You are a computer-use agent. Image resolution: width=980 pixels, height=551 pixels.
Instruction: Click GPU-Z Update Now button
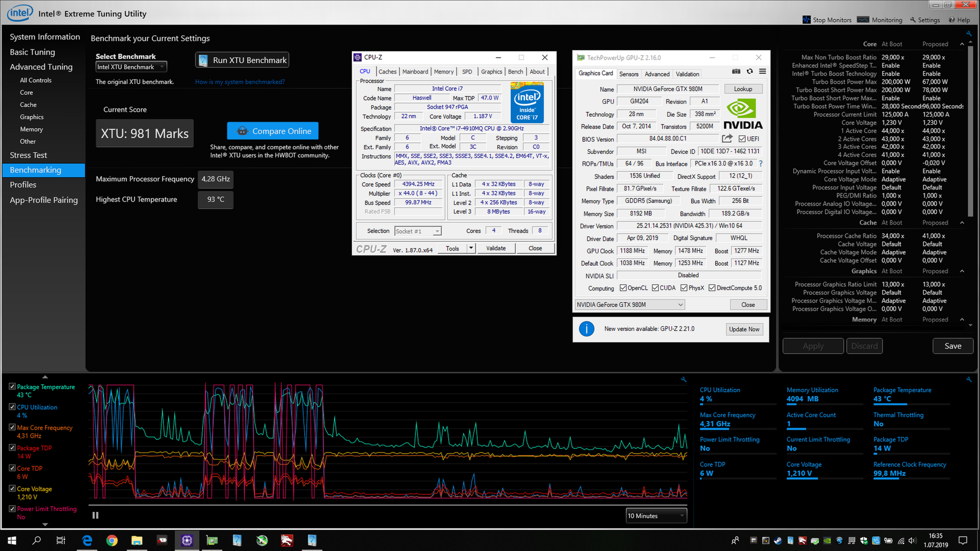[x=744, y=329]
